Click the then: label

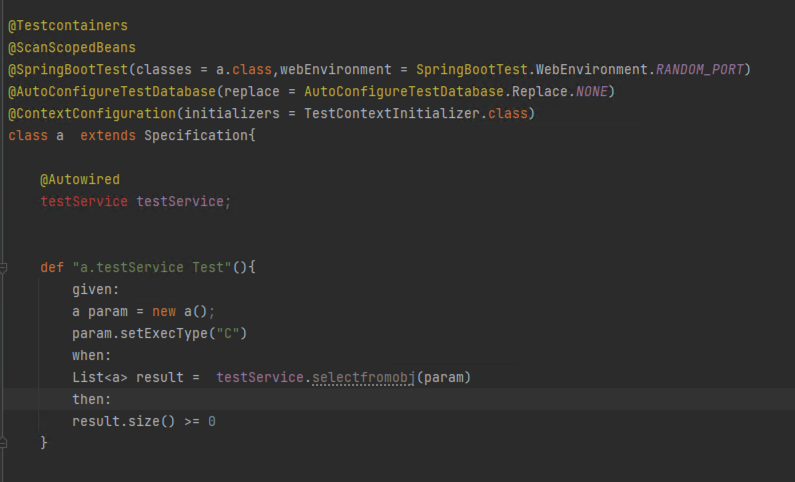[x=92, y=399]
